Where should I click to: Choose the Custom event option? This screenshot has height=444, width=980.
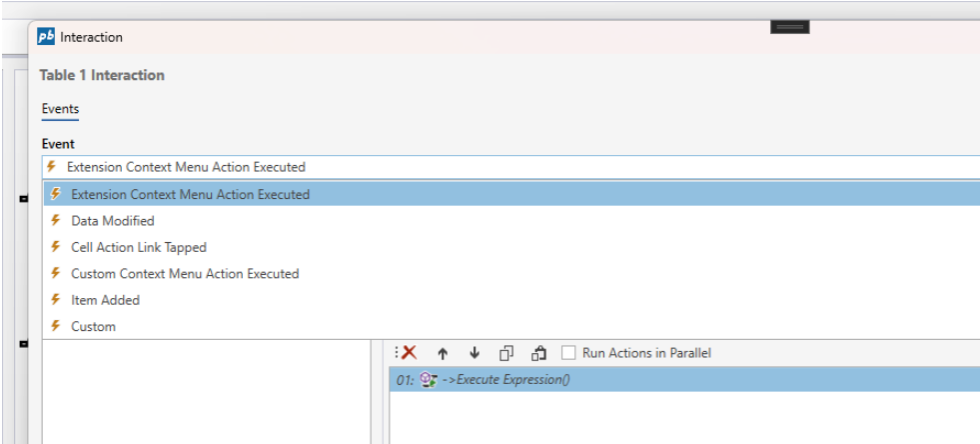point(93,326)
